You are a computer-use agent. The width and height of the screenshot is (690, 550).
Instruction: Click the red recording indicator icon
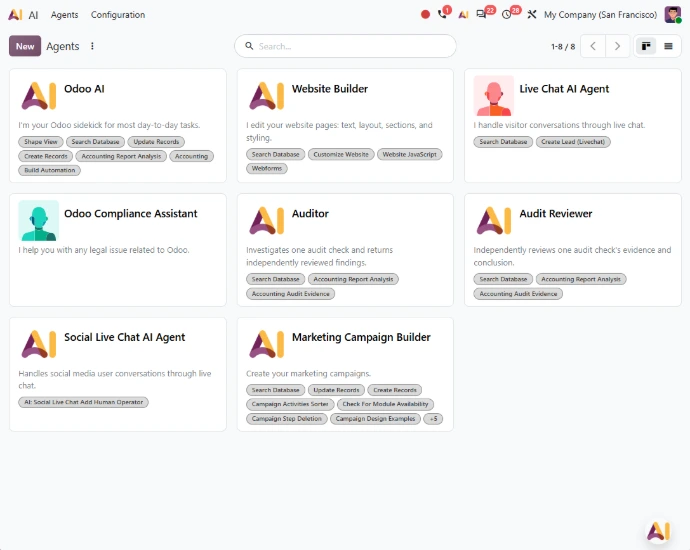click(x=425, y=15)
